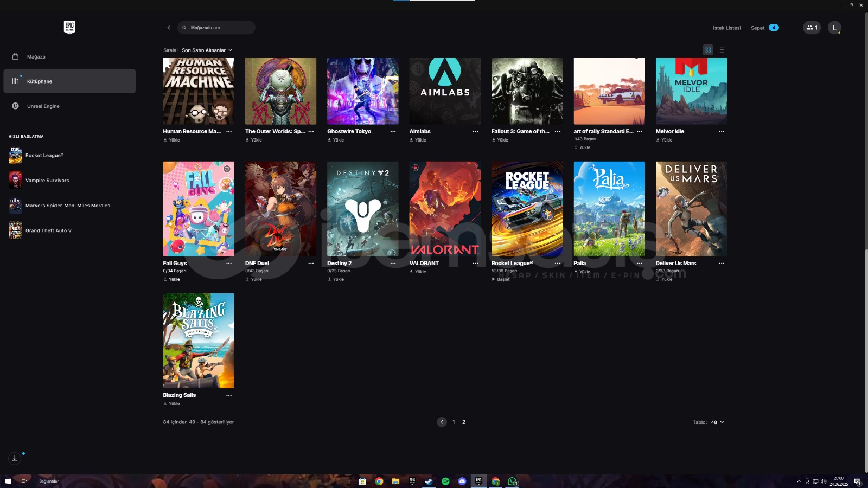The width and height of the screenshot is (868, 488).
Task: Click Yükle under Aimlabs
Action: pyautogui.click(x=418, y=140)
